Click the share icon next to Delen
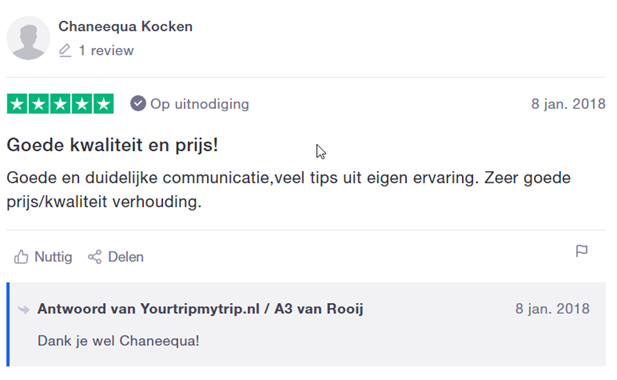 (94, 257)
